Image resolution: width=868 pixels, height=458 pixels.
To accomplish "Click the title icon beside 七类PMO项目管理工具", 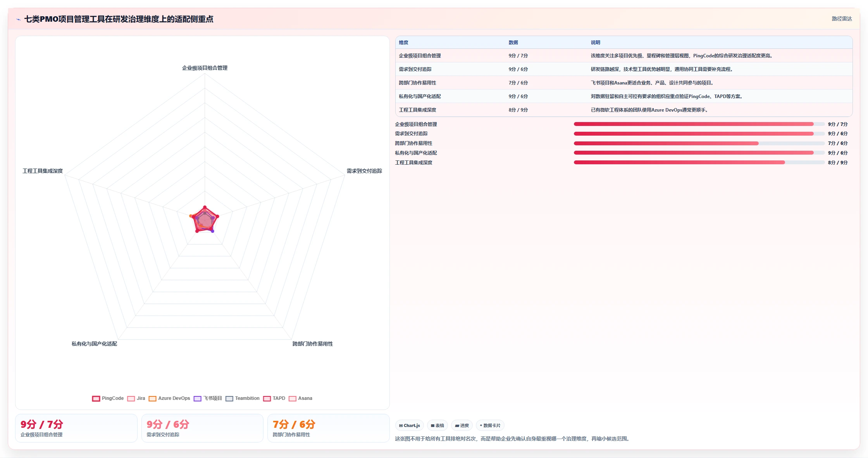I will [18, 19].
